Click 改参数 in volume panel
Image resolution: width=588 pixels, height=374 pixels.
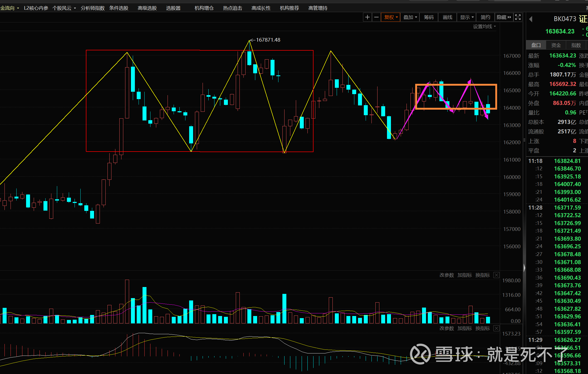tap(447, 275)
